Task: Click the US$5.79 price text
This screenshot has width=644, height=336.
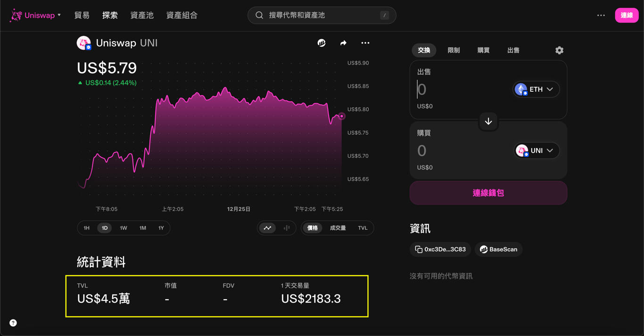Action: [107, 68]
